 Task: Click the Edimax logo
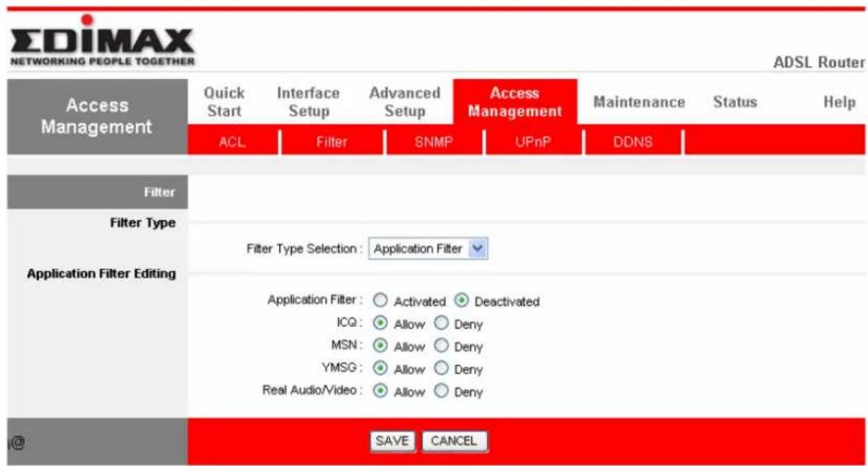pyautogui.click(x=103, y=41)
